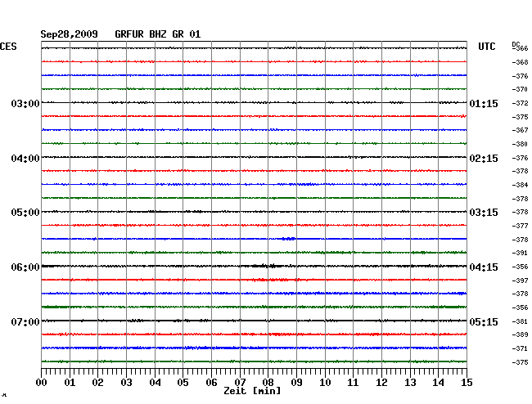Click the DC offset value -397
This screenshot has width=532, height=404.
coord(520,281)
